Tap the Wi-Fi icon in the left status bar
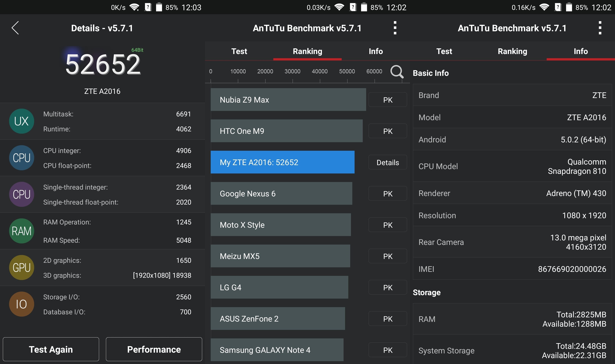615x364 pixels. (134, 7)
